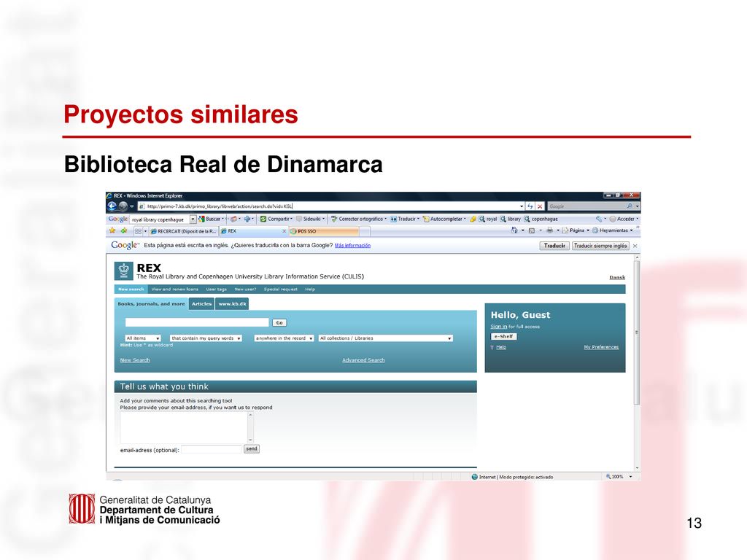
Task: Click the refresh icon beside address bar
Action: click(530, 206)
